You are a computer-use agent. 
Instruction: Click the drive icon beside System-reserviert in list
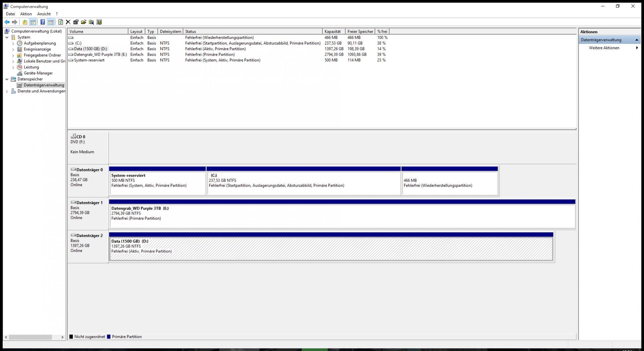coord(71,60)
